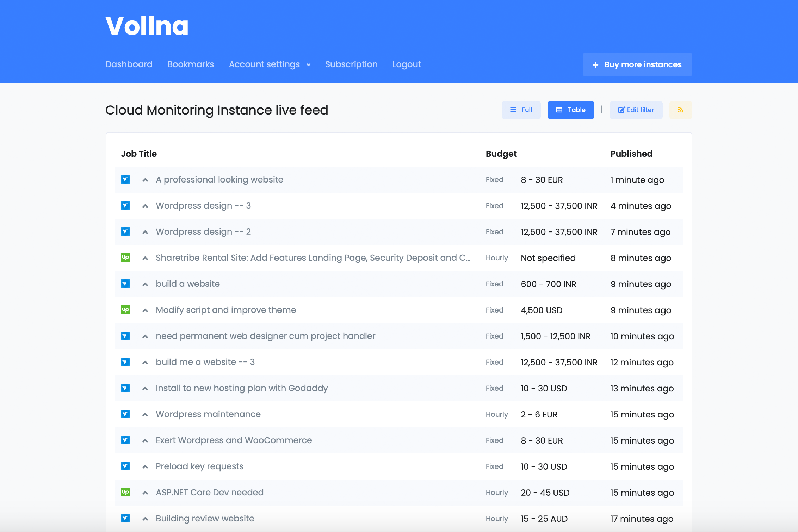Toggle the chevron for 'Building review website'
This screenshot has height=532, width=798.
click(145, 519)
